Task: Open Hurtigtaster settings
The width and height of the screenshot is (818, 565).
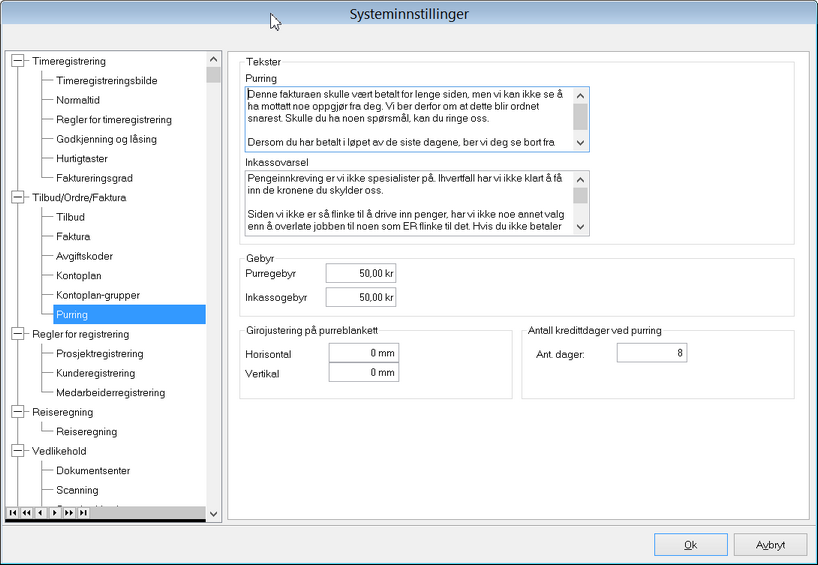Action: point(82,159)
